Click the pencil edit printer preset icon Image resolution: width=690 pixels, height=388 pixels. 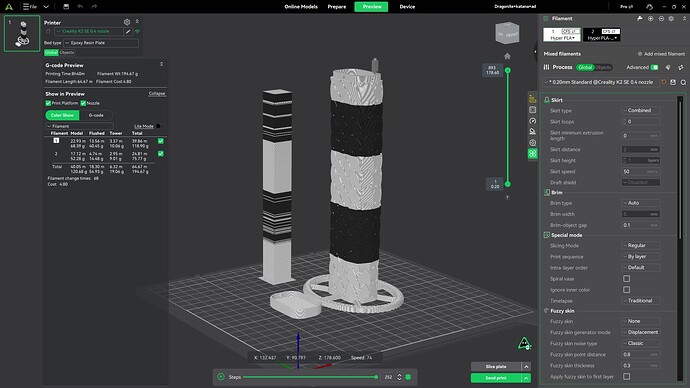click(128, 32)
